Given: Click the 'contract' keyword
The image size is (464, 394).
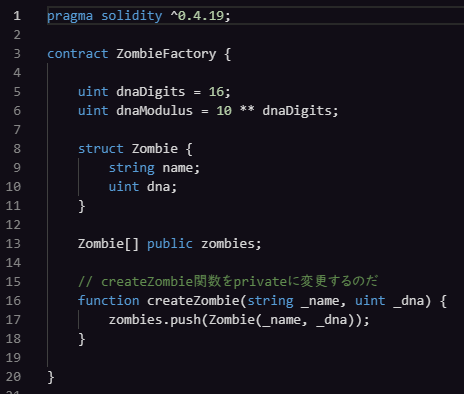Looking at the screenshot, I should pyautogui.click(x=78, y=54).
